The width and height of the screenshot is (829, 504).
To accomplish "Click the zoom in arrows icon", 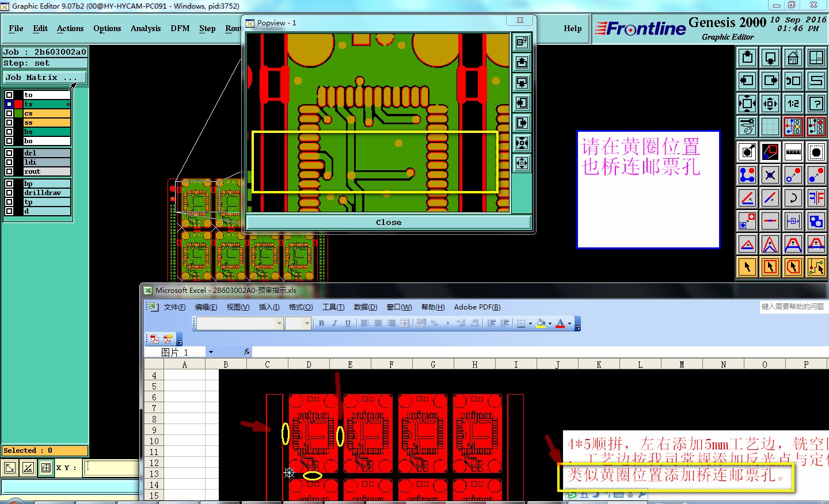I will tap(747, 104).
